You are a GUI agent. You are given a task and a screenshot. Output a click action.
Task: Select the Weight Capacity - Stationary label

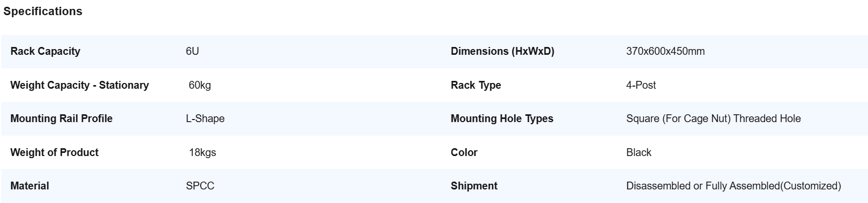coord(79,85)
